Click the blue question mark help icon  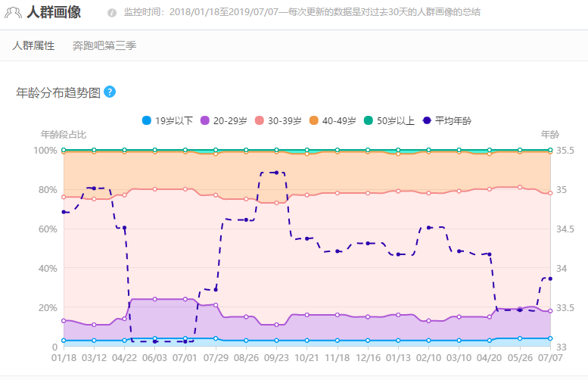pos(110,92)
